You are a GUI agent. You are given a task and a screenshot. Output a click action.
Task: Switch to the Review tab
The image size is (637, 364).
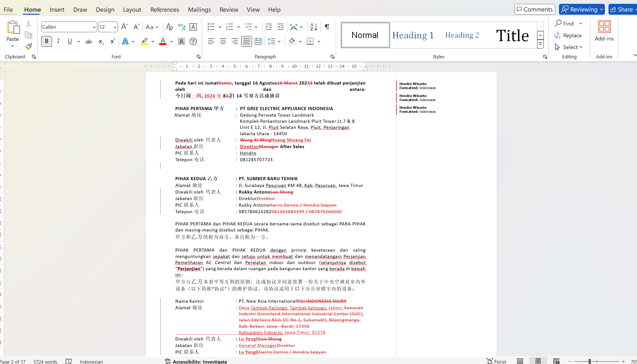[x=229, y=9]
